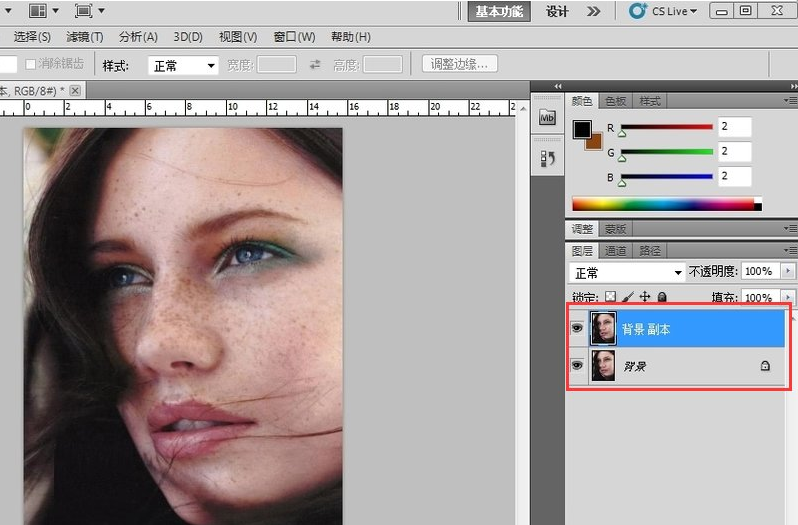The image size is (798, 525).
Task: Expand the 不透明度 opacity slider arrow
Action: click(788, 272)
